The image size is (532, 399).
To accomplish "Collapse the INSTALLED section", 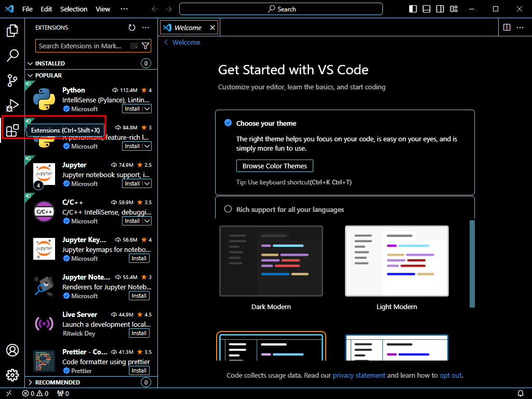I will coord(30,63).
